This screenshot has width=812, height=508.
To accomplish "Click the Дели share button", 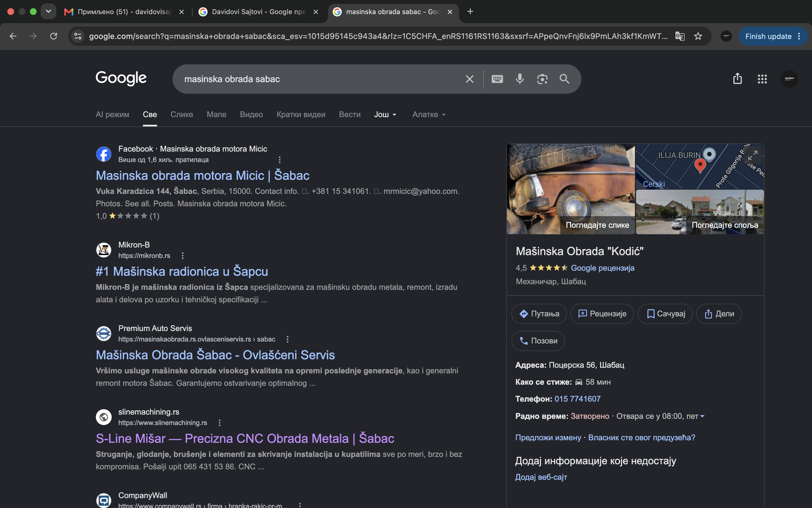I will coord(719,314).
